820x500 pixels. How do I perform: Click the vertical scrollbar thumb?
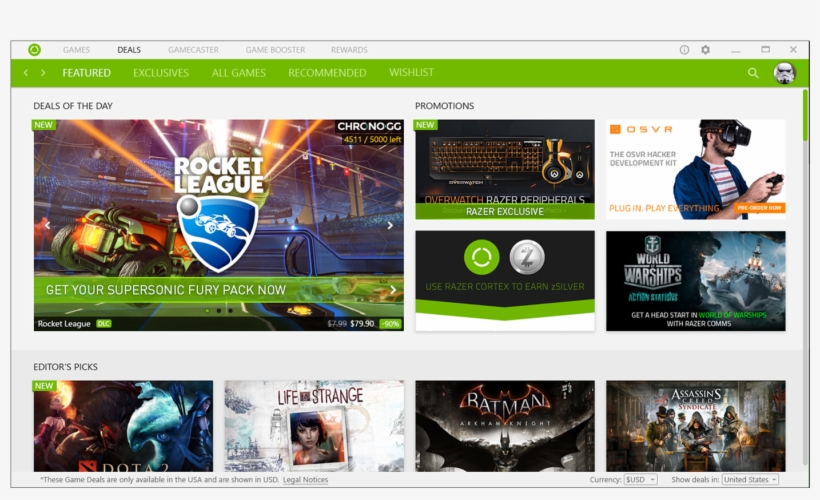[x=805, y=115]
